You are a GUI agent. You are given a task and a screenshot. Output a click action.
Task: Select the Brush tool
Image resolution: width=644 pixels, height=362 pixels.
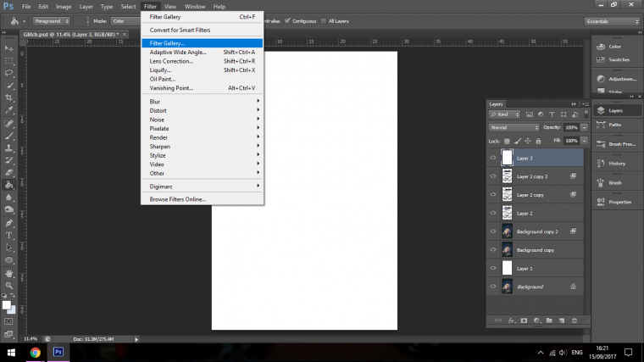8,136
